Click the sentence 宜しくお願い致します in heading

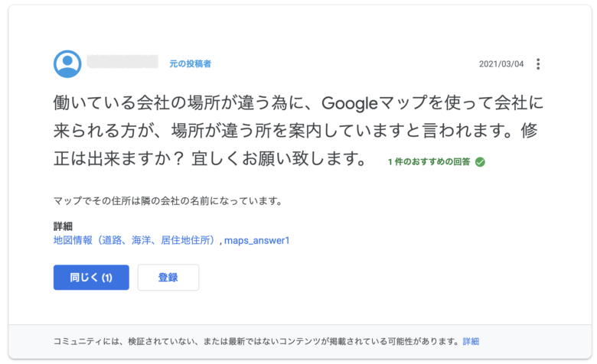pos(279,158)
